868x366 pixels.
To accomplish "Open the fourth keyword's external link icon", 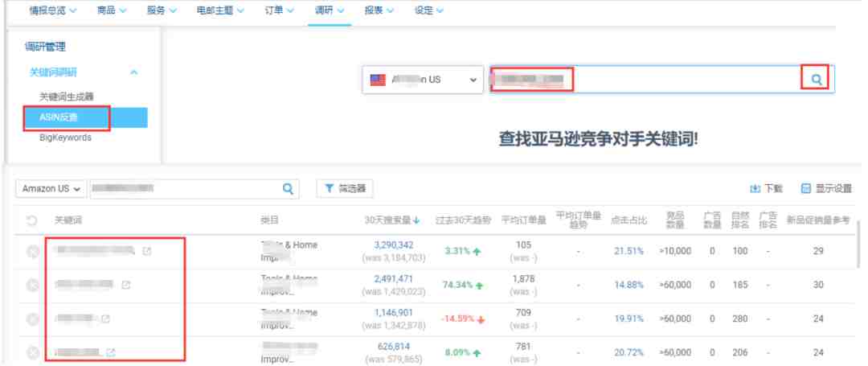I will (111, 352).
